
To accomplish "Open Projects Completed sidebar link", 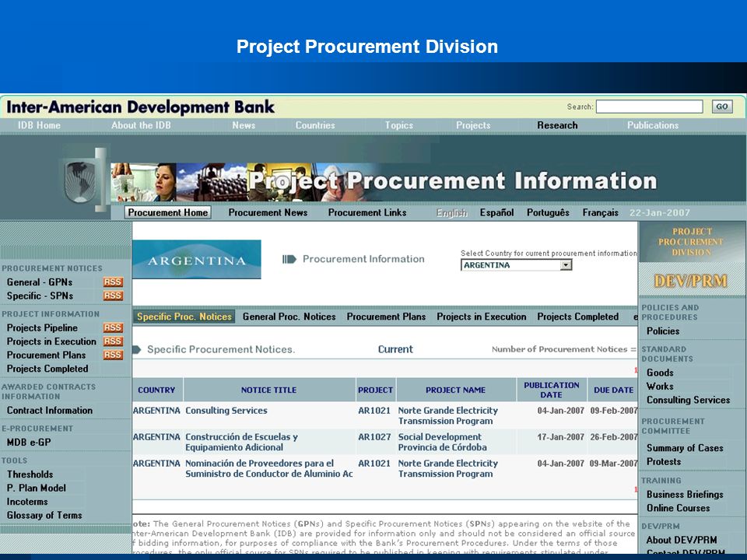I will click(47, 369).
